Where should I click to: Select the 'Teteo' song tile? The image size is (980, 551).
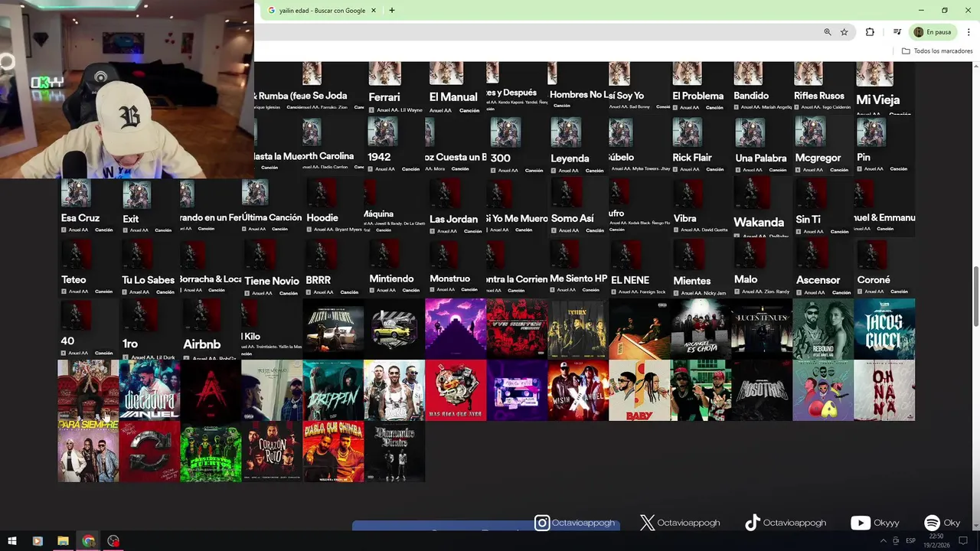coord(88,268)
